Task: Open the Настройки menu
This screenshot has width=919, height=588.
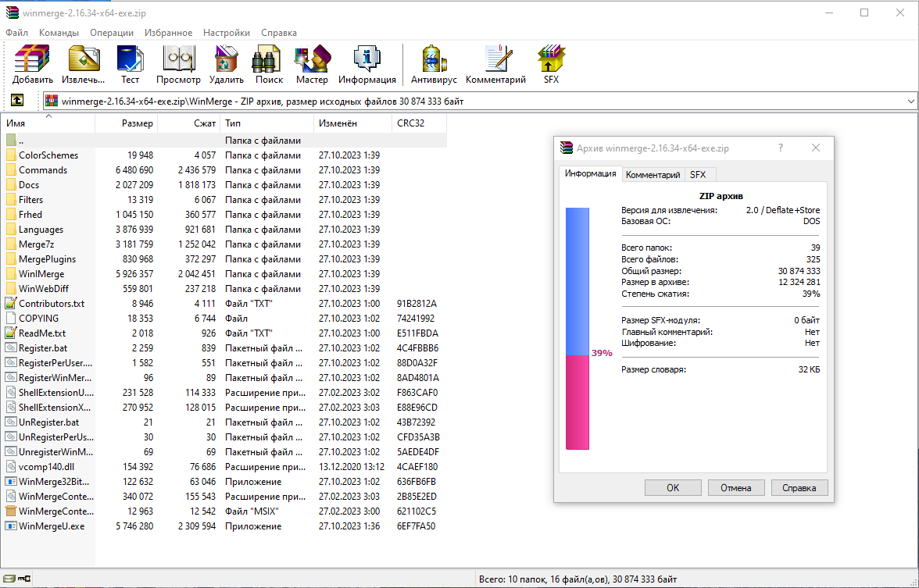Action: click(x=227, y=33)
